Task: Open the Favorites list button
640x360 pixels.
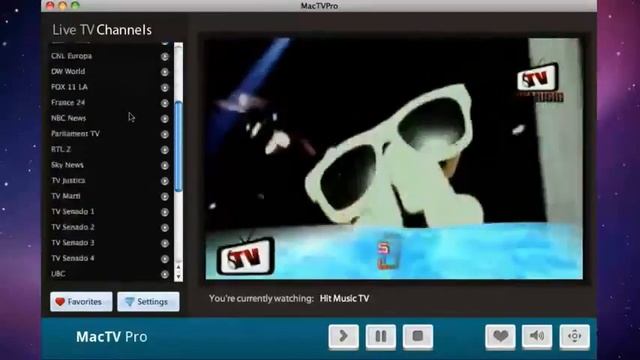Action: (x=81, y=302)
